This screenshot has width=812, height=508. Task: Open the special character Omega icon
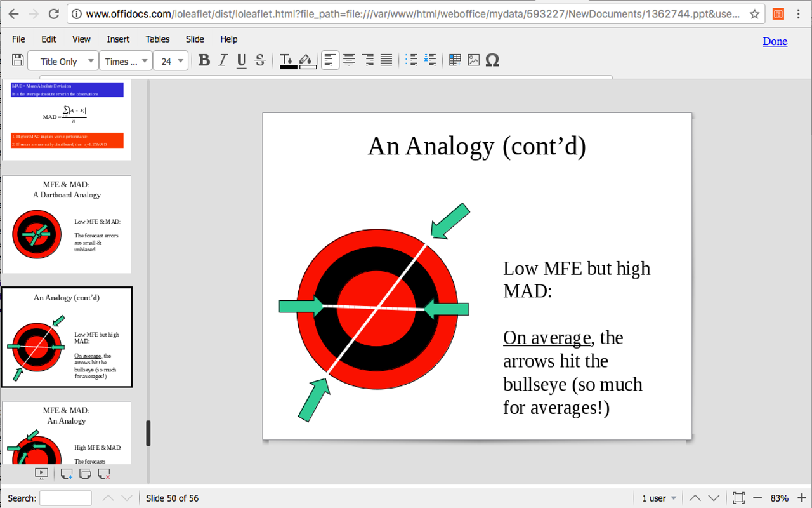click(x=492, y=60)
